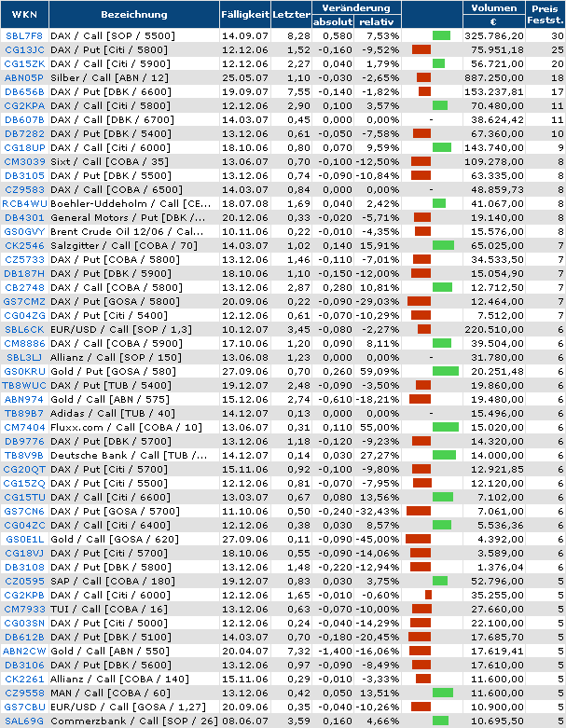Open WKN link TB8V9B
This screenshot has width=566, height=728.
(24, 455)
